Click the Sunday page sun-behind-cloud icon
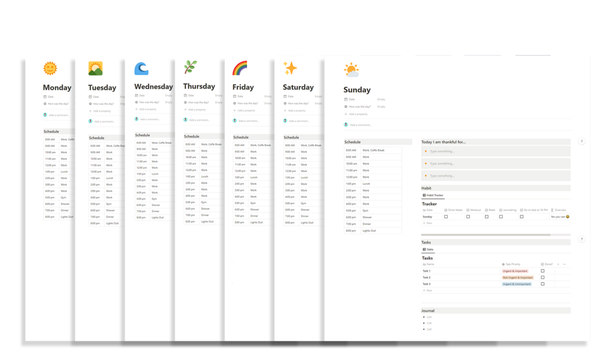Viewport: 604px width, 364px height. (351, 70)
